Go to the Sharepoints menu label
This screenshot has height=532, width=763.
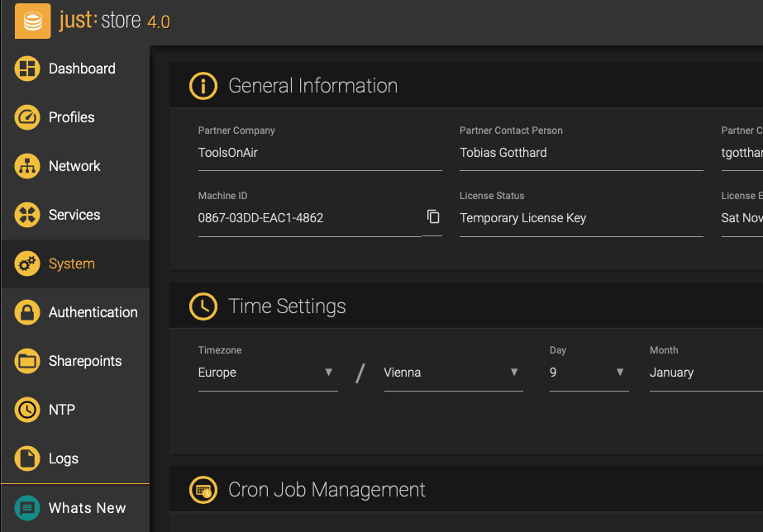(x=85, y=361)
